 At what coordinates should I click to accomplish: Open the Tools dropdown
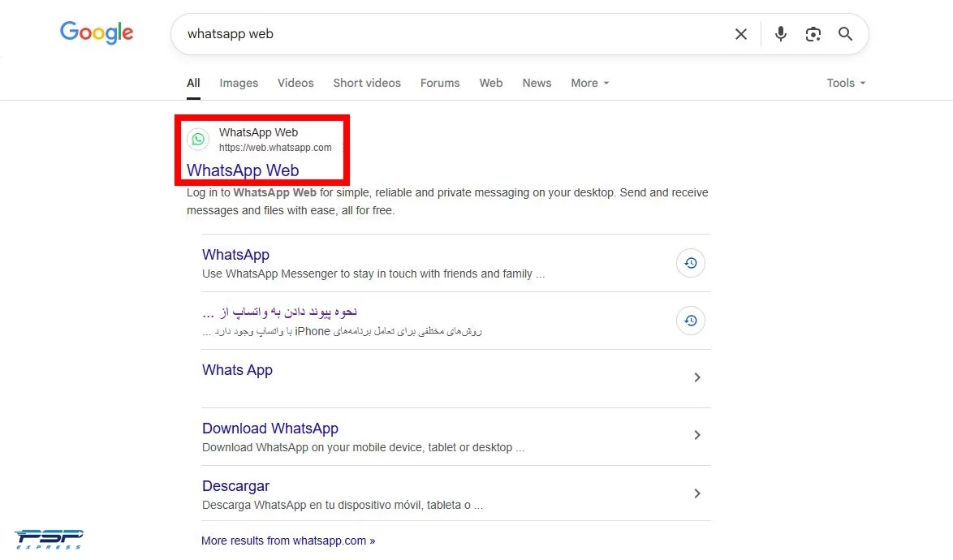(846, 84)
